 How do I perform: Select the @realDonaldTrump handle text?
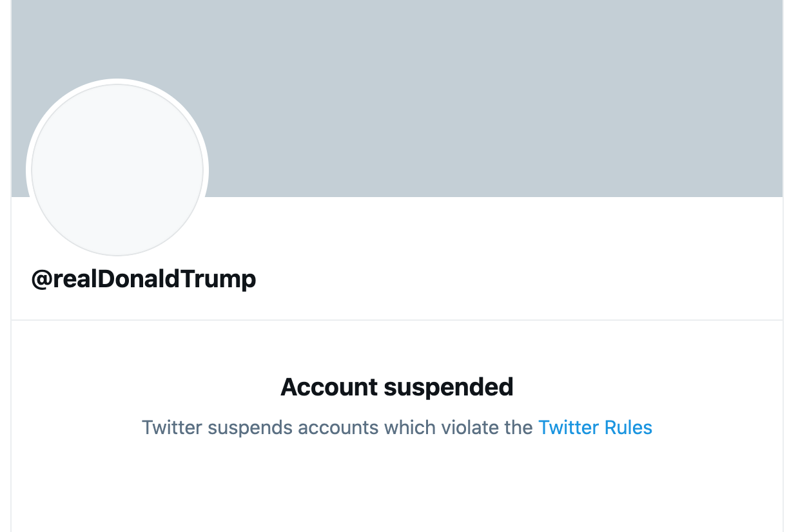pyautogui.click(x=144, y=279)
